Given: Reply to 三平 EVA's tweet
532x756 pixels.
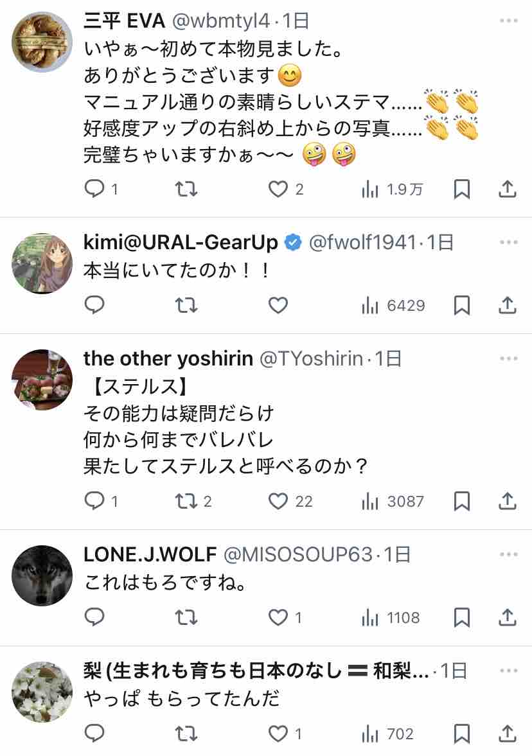Looking at the screenshot, I should tap(94, 189).
